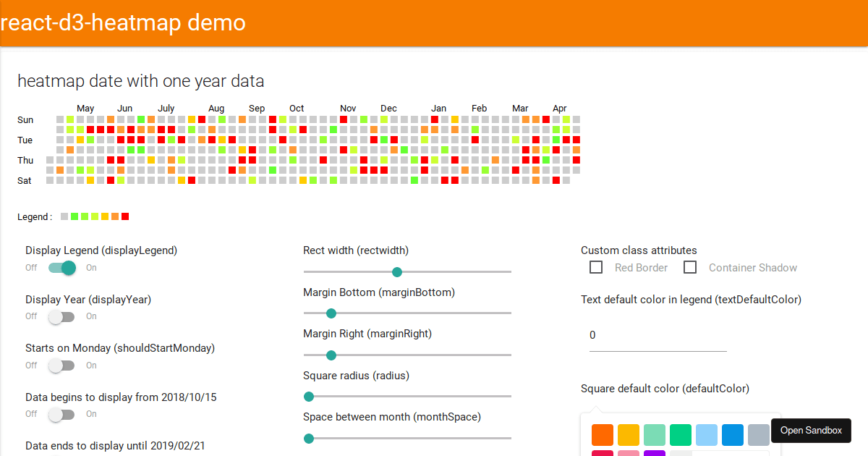Screen dimensions: 868x456
Task: Click the Open Sandbox button
Action: pyautogui.click(x=811, y=430)
